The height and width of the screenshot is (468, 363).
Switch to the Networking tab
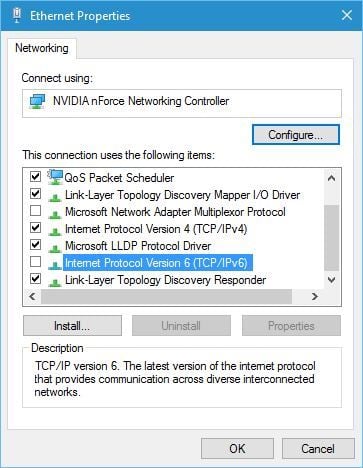(x=42, y=48)
